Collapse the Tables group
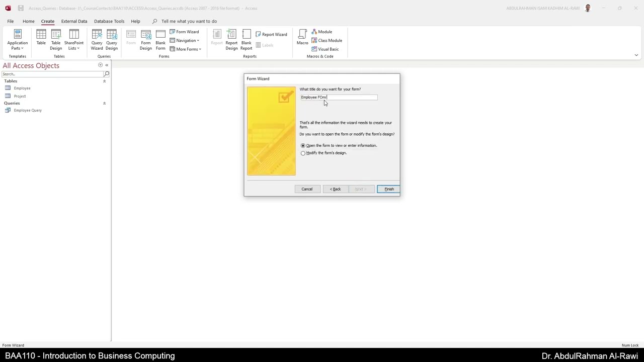Image resolution: width=644 pixels, height=362 pixels. coord(105,81)
